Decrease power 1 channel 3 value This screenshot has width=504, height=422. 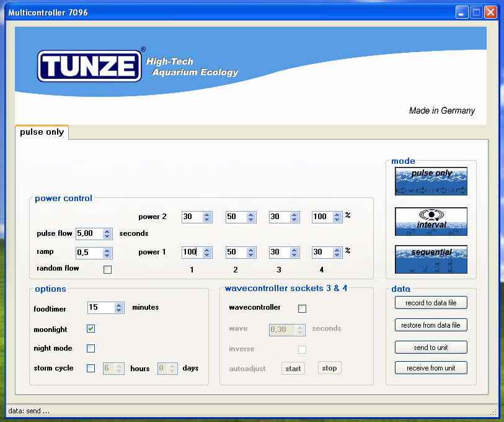pos(294,255)
